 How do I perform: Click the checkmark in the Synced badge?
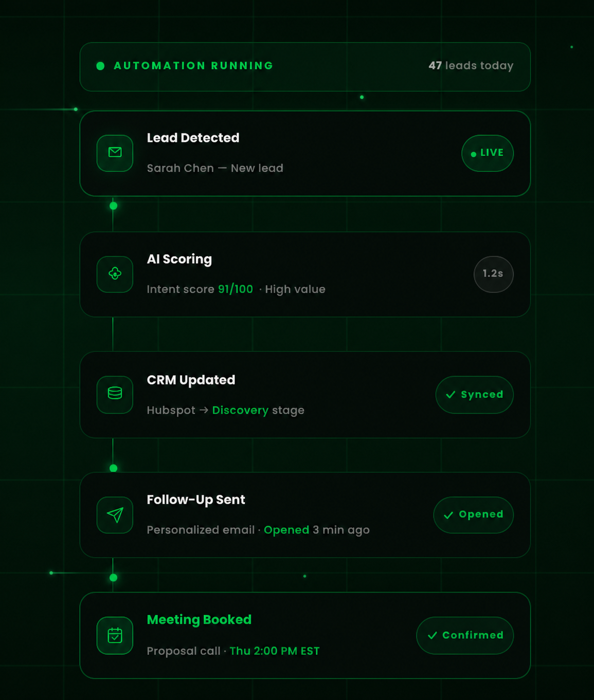pyautogui.click(x=451, y=395)
